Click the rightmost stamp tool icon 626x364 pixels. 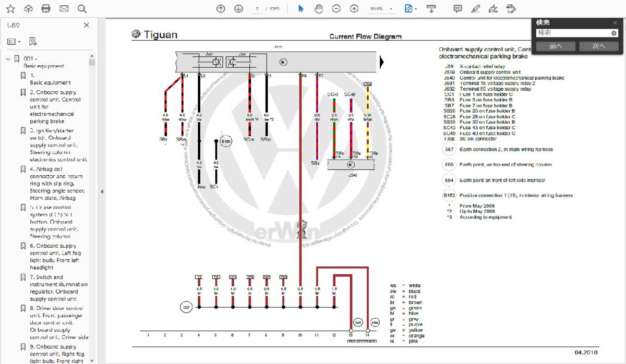(511, 8)
